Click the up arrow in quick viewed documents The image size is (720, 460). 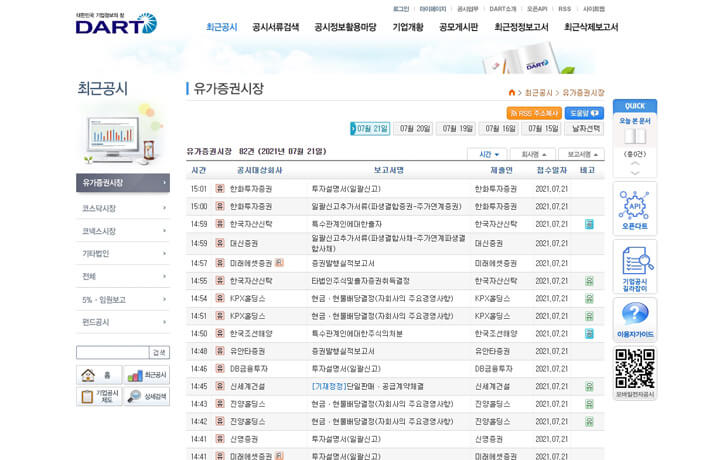[x=635, y=164]
